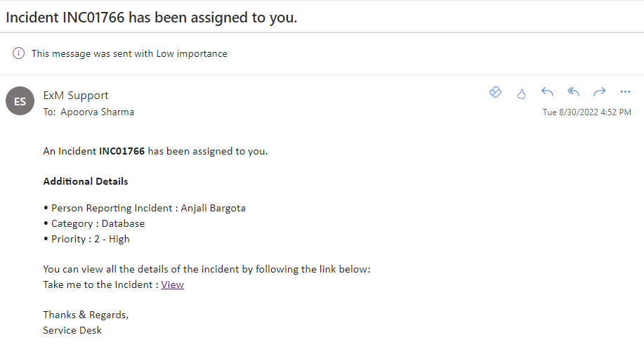The height and width of the screenshot is (347, 644).
Task: Forward this incident email
Action: [x=600, y=92]
